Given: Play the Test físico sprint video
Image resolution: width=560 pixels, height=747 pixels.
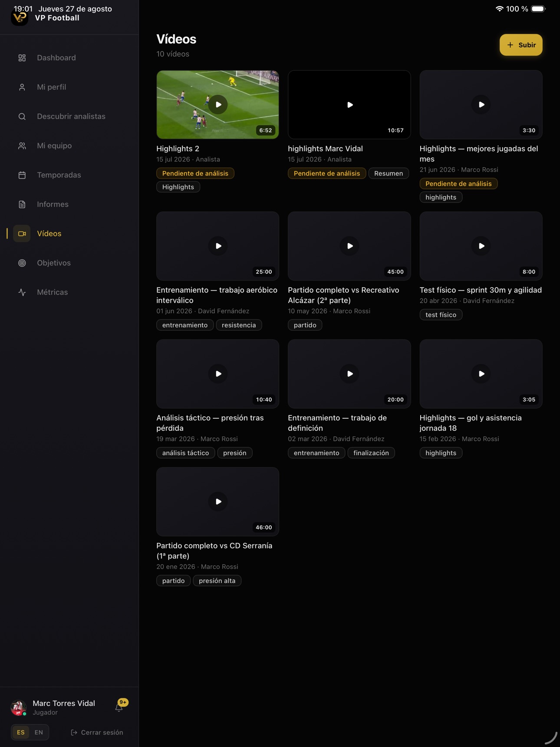Looking at the screenshot, I should (481, 246).
